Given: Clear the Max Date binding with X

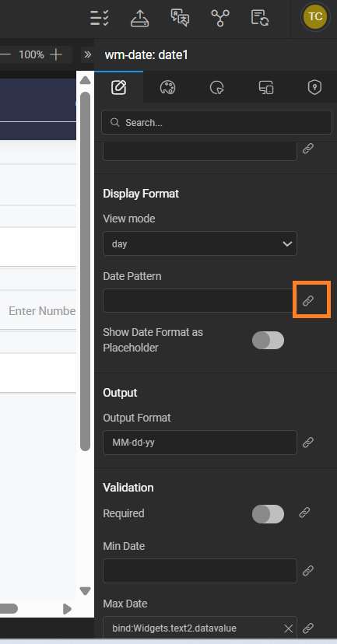Looking at the screenshot, I should click(289, 628).
